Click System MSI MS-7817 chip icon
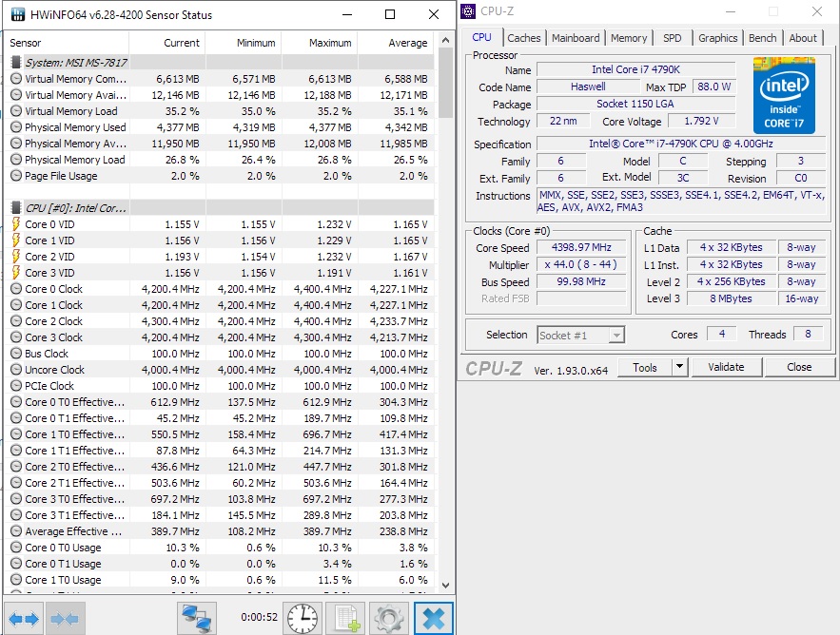The height and width of the screenshot is (635, 840). point(16,62)
